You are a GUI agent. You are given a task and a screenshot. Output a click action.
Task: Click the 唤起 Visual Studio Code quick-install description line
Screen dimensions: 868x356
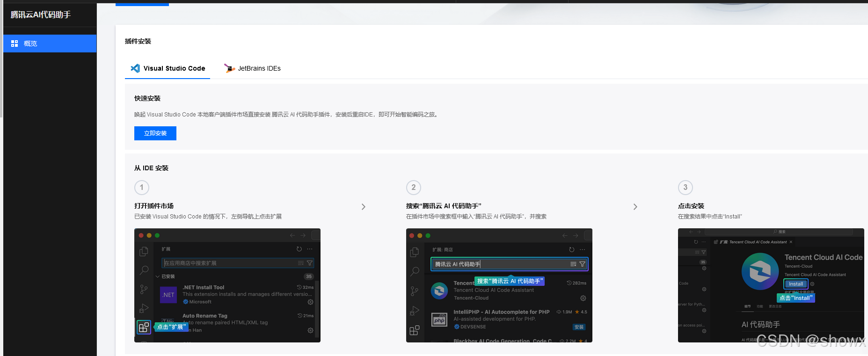(287, 115)
